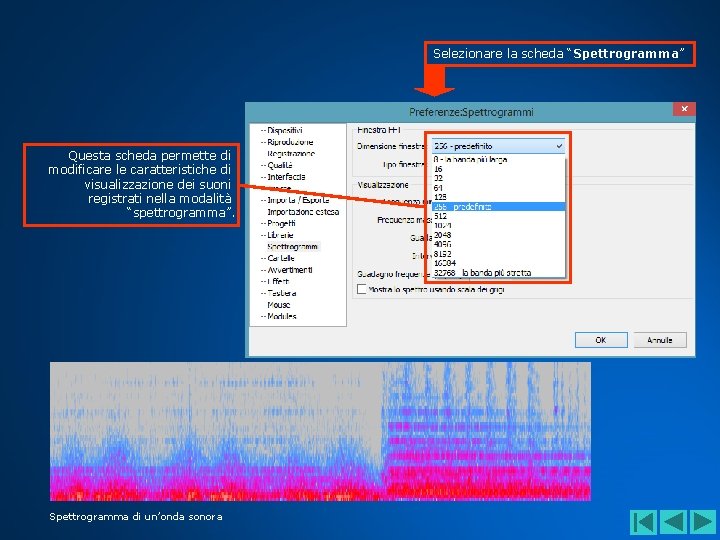The image size is (720, 540).
Task: Choose window size 512 option
Action: coord(498,216)
